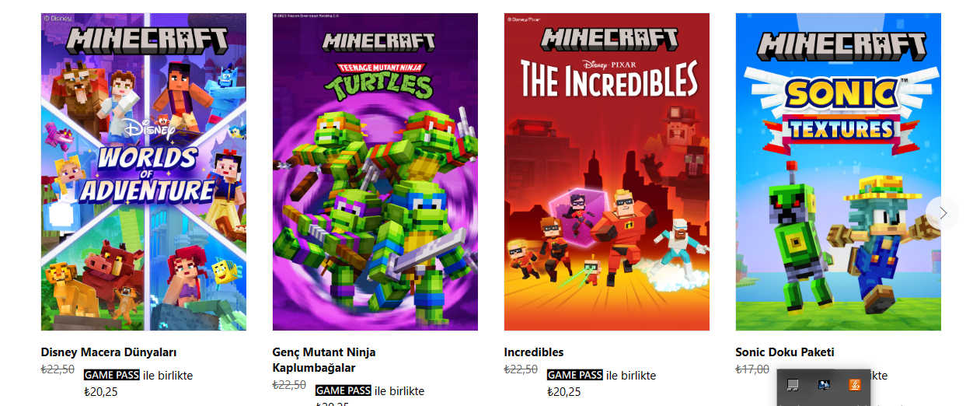Open The Incredibles cover image
980x406 pixels.
pos(607,172)
